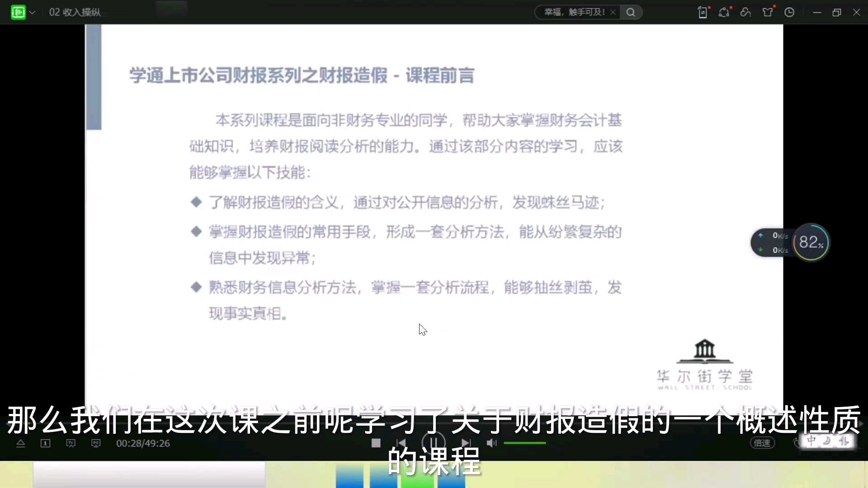The height and width of the screenshot is (488, 868).
Task: Click the slide title '学通上市公司财报系列之财报造假 - 课程前言'
Action: point(302,75)
